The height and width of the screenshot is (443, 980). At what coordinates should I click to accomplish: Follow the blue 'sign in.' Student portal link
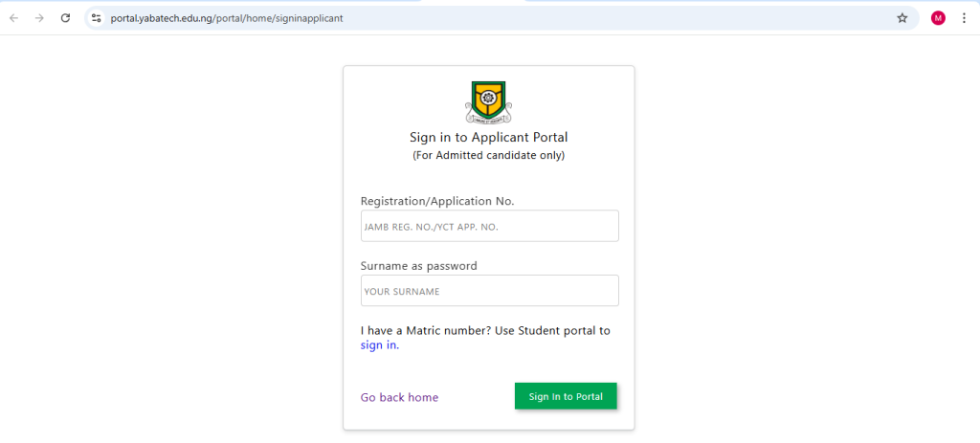coord(379,344)
